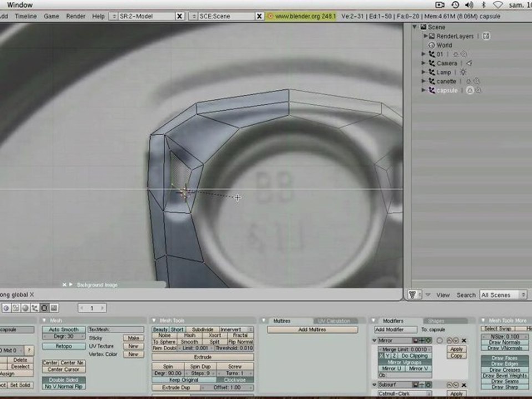Open the Scene context buttons icon
This screenshot has height=399, width=532.
(x=54, y=308)
